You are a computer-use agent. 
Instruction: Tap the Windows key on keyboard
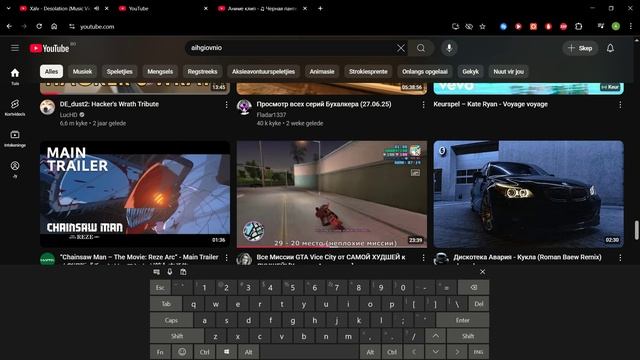[x=227, y=352]
